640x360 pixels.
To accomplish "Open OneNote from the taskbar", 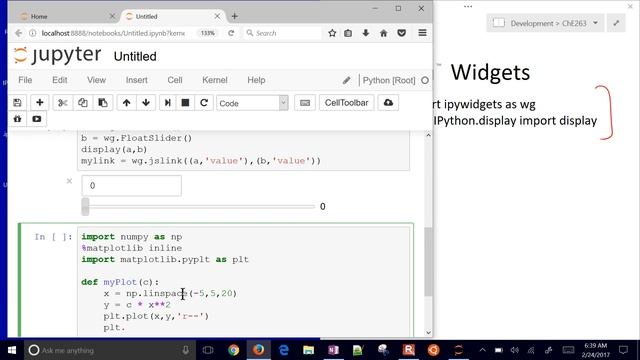I will 333,350.
